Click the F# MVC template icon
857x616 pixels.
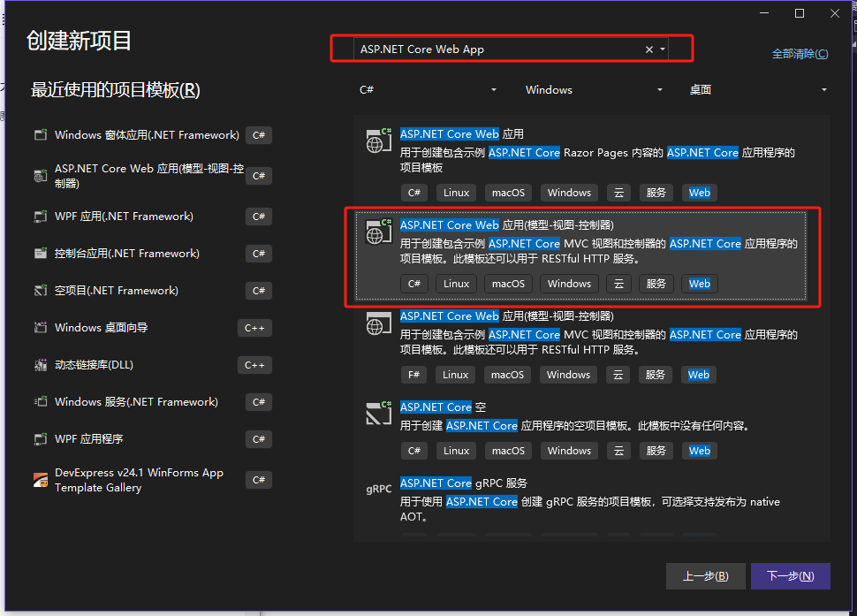(379, 323)
